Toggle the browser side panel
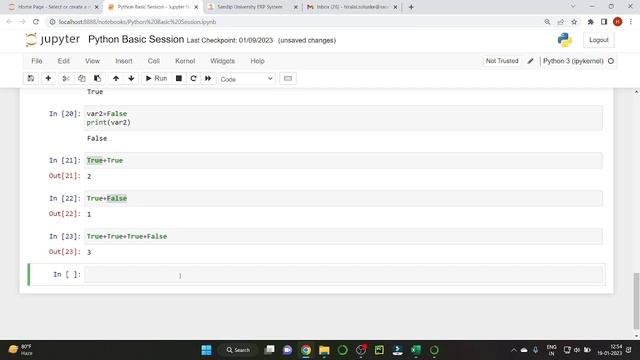 (x=604, y=22)
